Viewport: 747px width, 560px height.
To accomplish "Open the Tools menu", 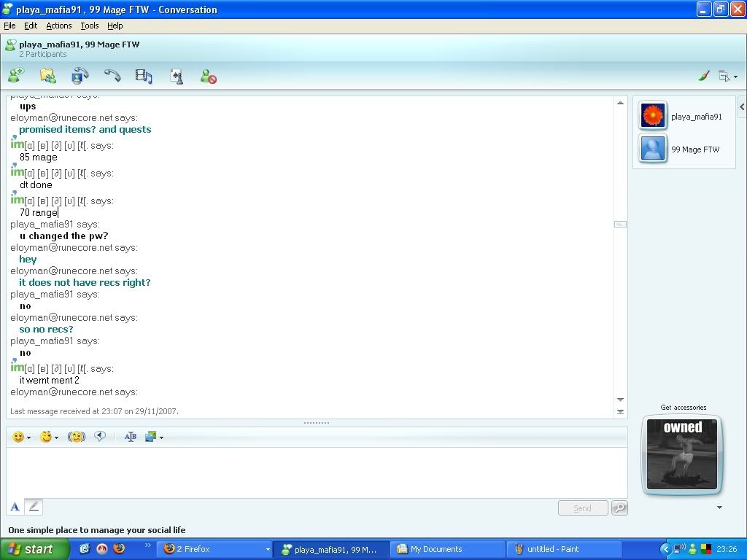I will tap(89, 26).
